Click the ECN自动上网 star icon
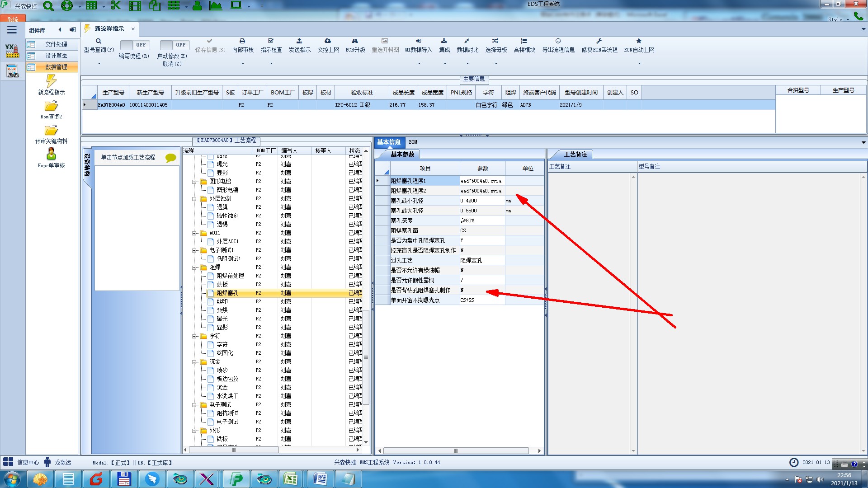 639,41
